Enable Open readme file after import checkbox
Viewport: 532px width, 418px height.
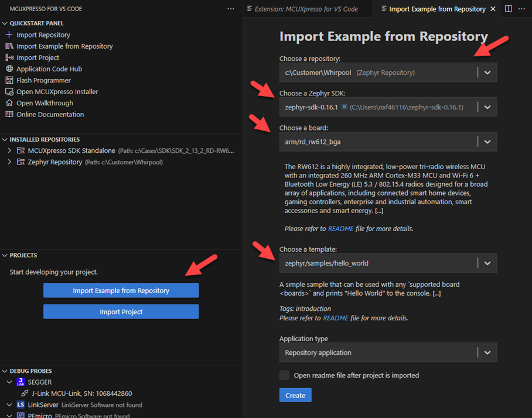pos(284,375)
